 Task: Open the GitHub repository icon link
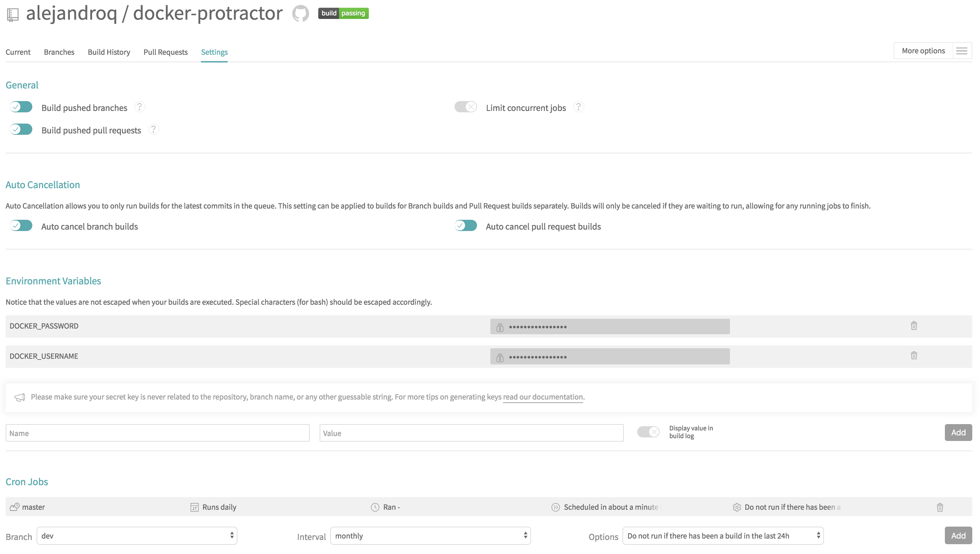300,14
